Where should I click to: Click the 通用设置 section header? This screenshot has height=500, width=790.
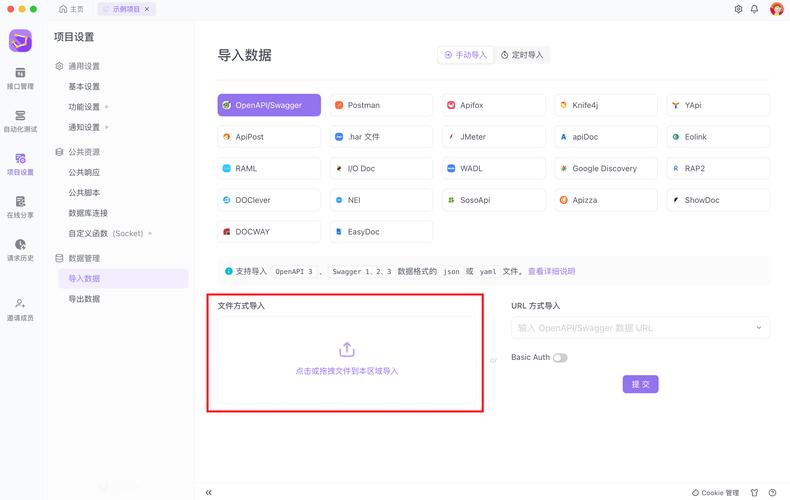coord(77,66)
